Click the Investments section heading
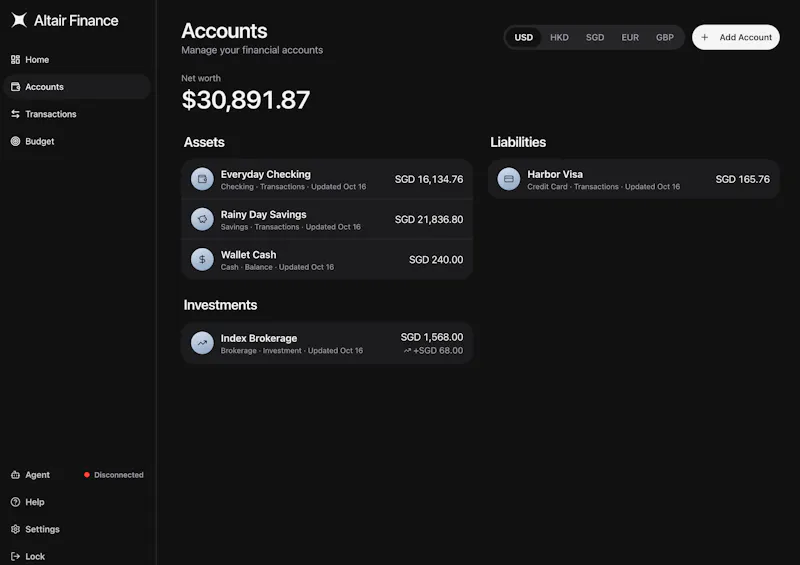This screenshot has width=800, height=565. (x=220, y=305)
